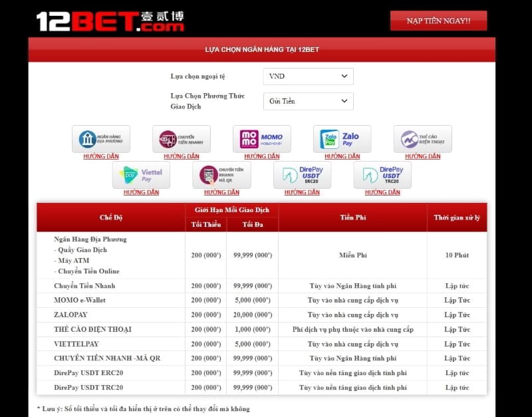Image resolution: width=532 pixels, height=417 pixels.
Task: Click the NẠP TIỀN NGAY!! button
Action: pyautogui.click(x=438, y=21)
